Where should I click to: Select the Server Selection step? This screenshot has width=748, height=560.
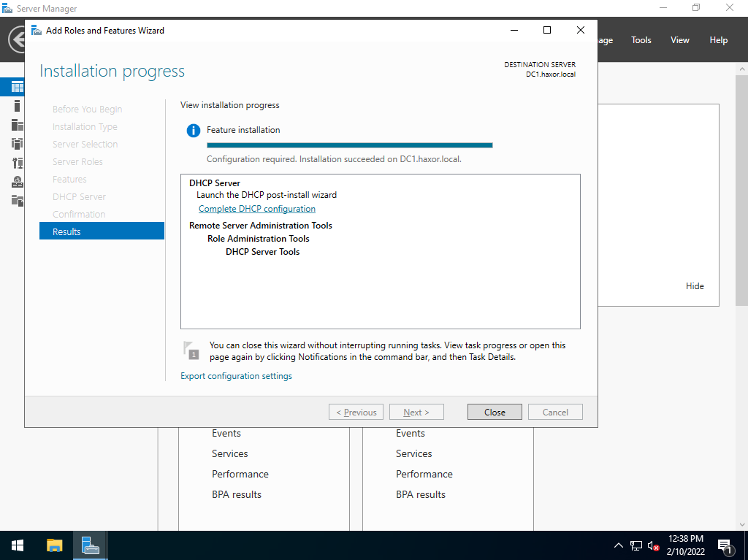tap(85, 144)
